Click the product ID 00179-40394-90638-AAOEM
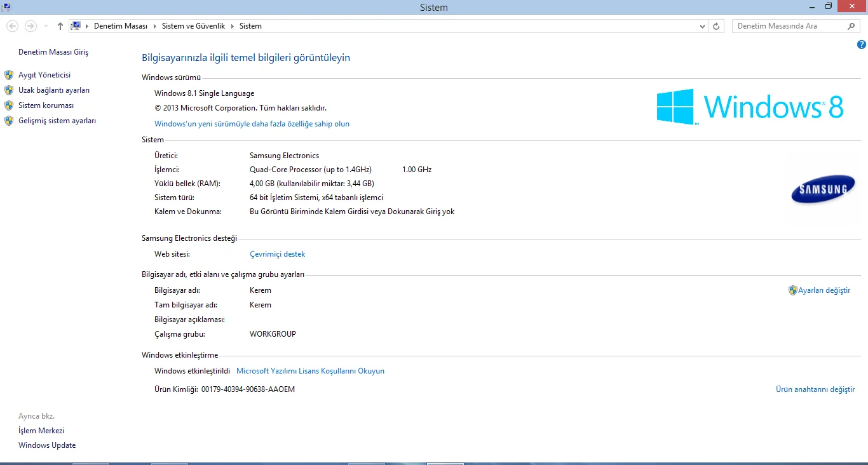The image size is (868, 465). tap(248, 389)
